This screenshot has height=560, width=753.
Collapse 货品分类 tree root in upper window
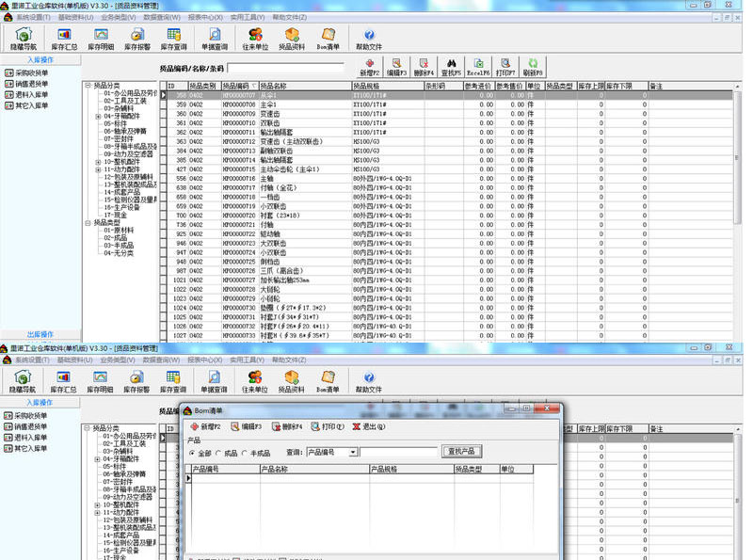click(88, 86)
